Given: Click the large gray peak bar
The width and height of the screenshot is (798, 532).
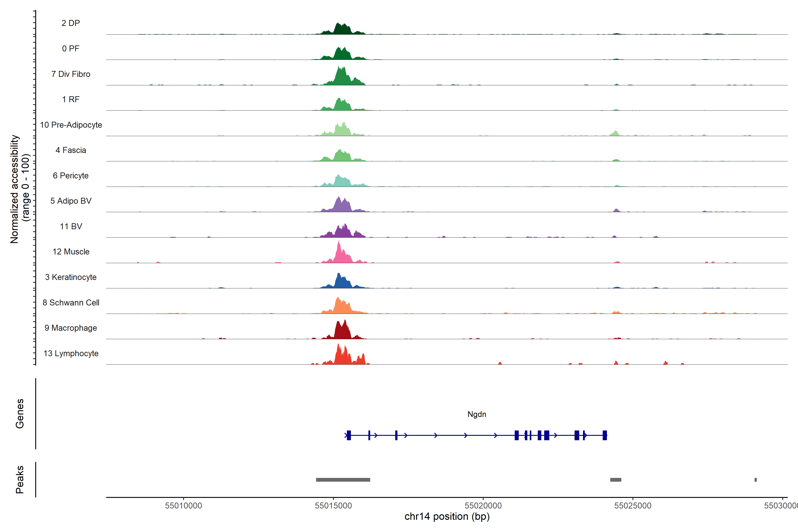Looking at the screenshot, I should click(x=343, y=480).
